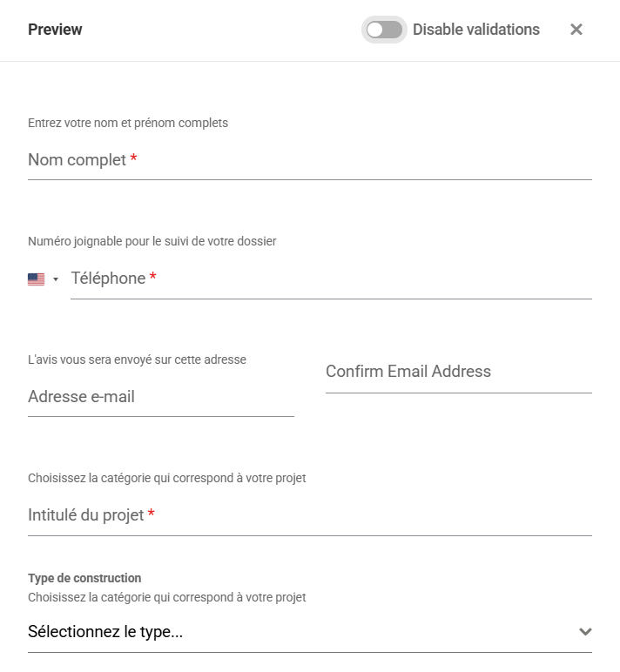Close the Preview panel with X

click(576, 30)
